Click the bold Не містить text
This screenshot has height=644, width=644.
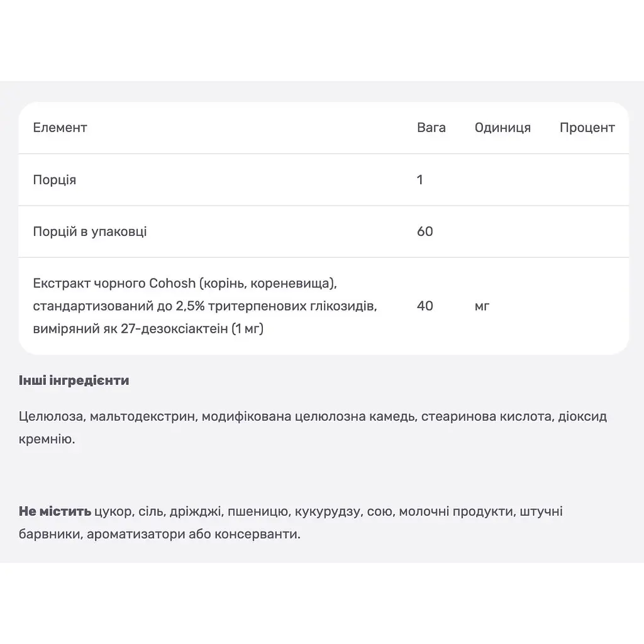click(55, 511)
